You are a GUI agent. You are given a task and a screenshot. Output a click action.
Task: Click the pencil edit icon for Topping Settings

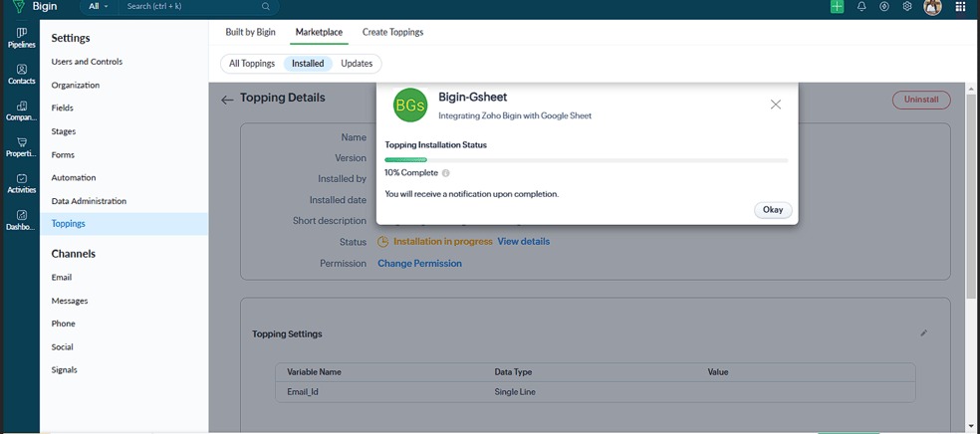tap(924, 332)
